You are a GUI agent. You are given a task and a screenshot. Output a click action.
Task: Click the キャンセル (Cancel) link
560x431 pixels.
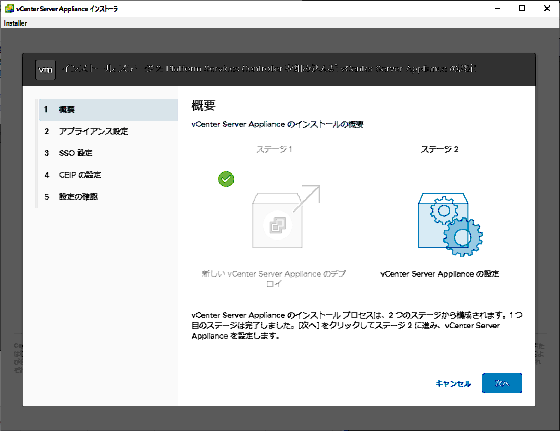[453, 384]
